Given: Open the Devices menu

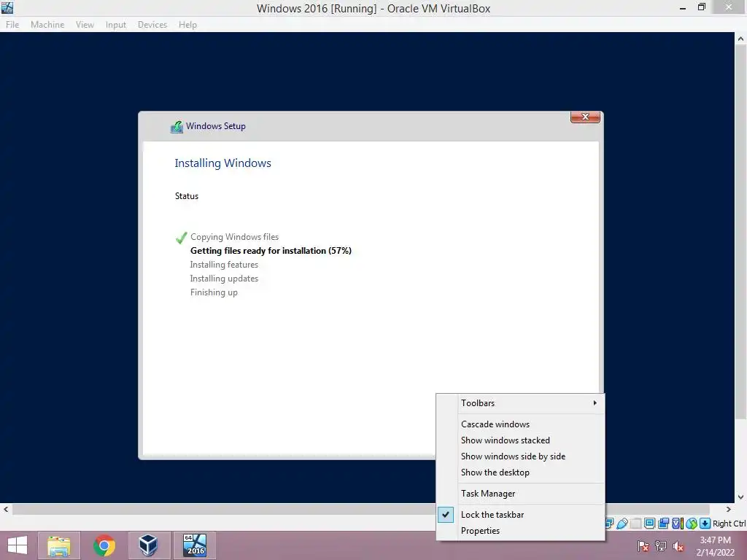Looking at the screenshot, I should click(152, 25).
